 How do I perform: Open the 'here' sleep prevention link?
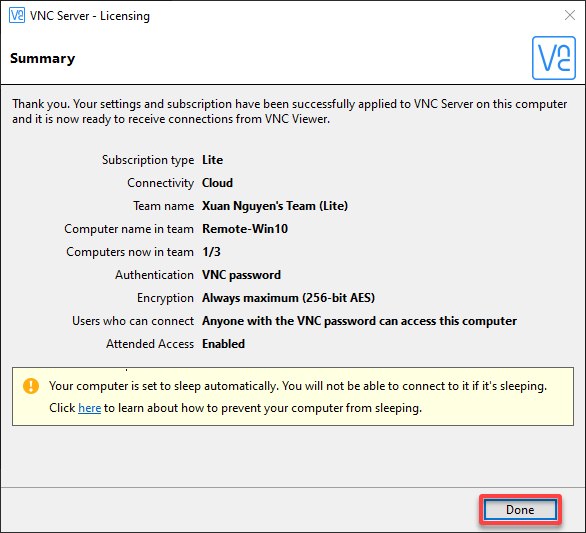tap(89, 408)
